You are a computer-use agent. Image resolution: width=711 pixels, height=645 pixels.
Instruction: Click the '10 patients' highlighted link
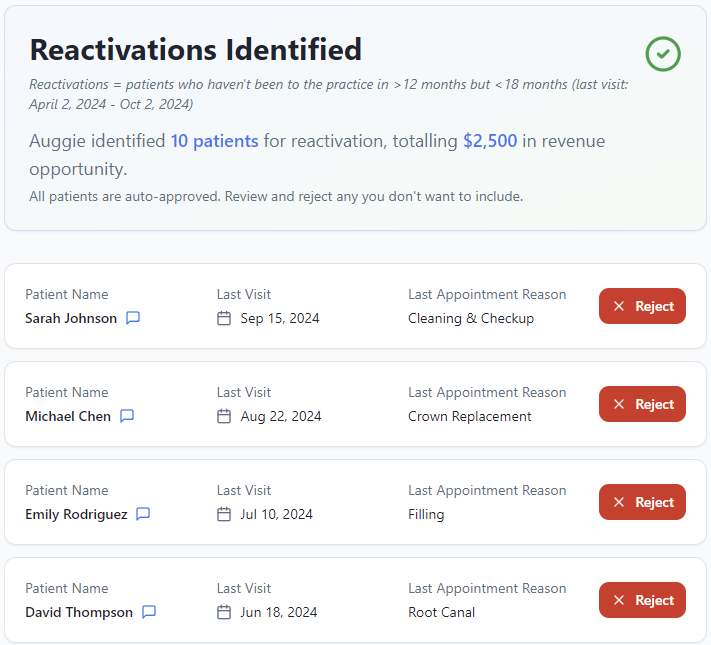pos(214,141)
